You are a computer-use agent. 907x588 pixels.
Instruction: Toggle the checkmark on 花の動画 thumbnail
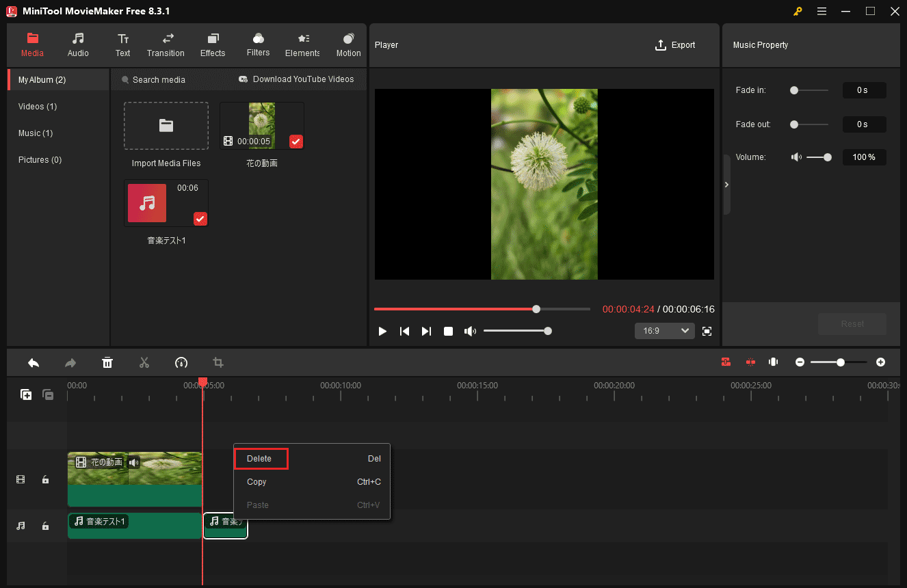click(295, 142)
